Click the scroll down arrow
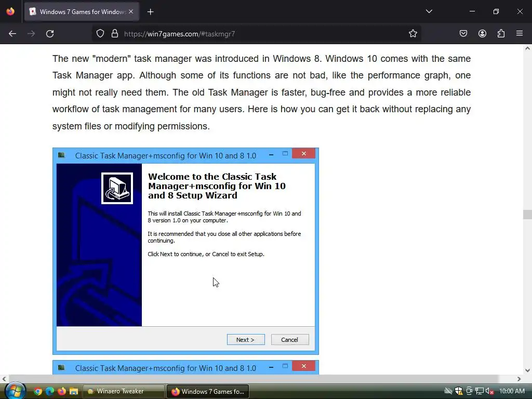The image size is (532, 399). click(x=527, y=370)
